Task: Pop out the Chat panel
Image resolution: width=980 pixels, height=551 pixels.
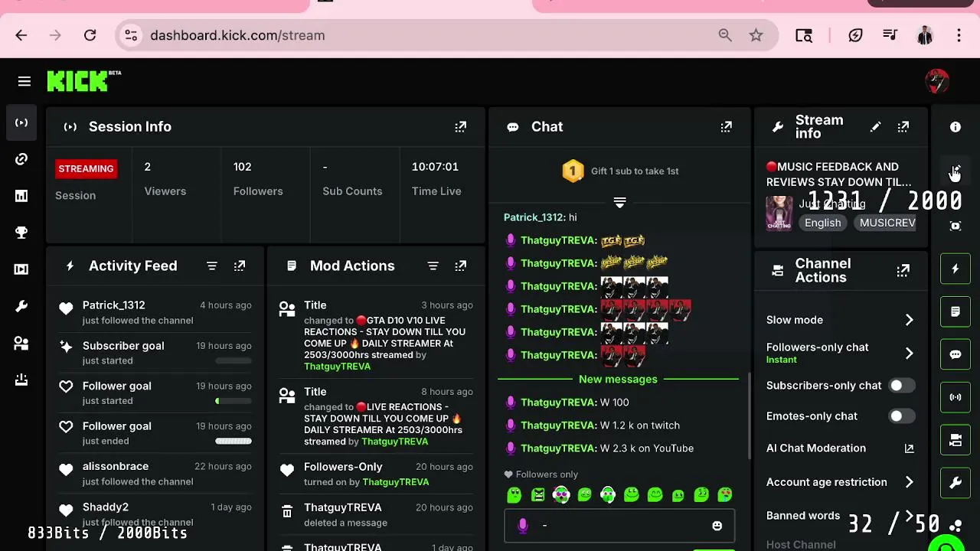Action: click(x=726, y=127)
